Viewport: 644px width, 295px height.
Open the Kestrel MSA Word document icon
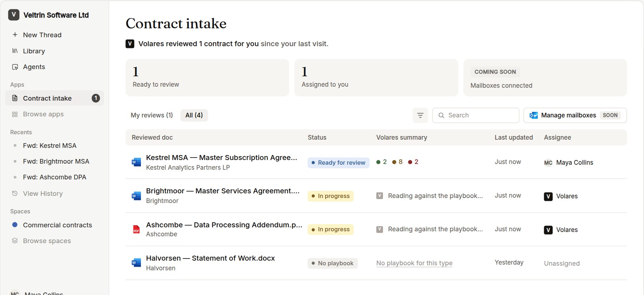pyautogui.click(x=136, y=162)
